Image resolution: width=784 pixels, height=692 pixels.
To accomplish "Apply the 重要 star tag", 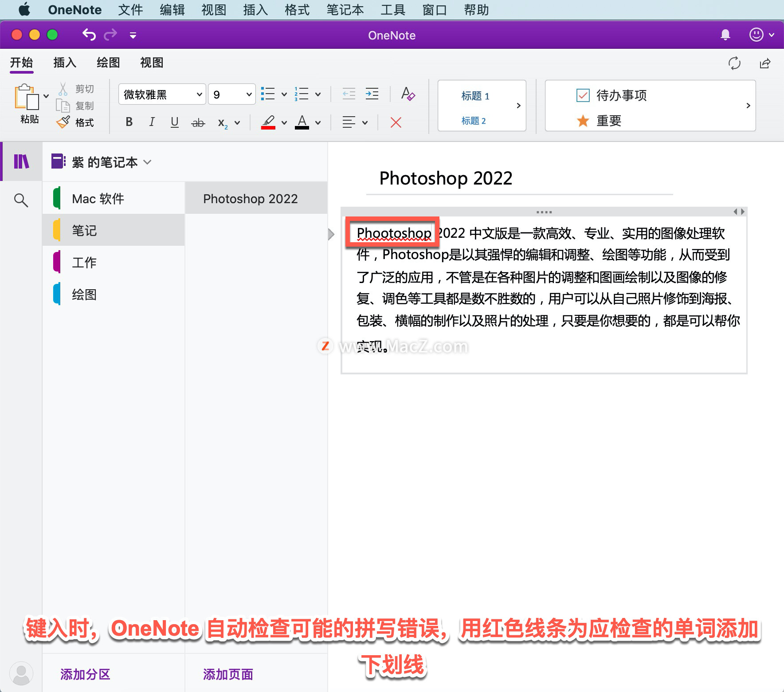I will 599,121.
